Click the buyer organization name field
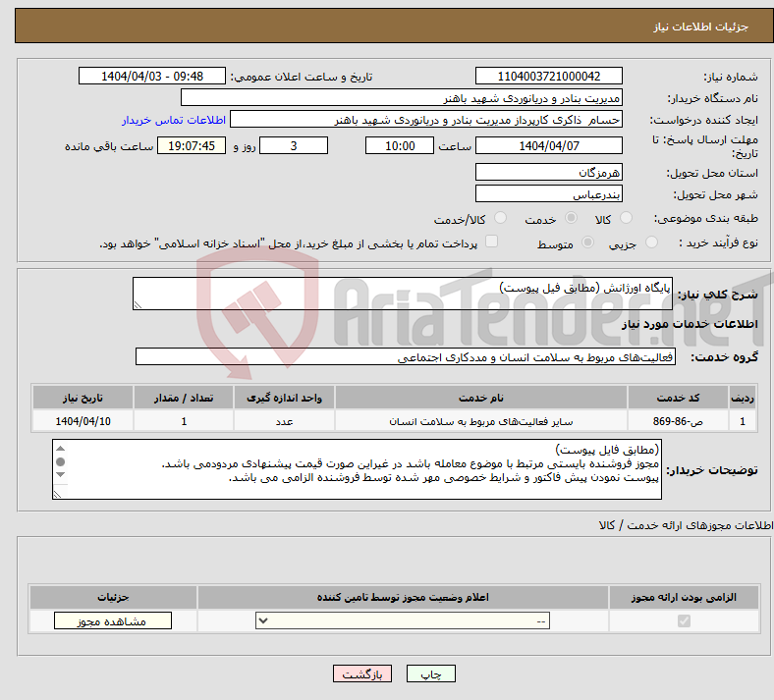This screenshot has height=700, width=774. pyautogui.click(x=402, y=97)
